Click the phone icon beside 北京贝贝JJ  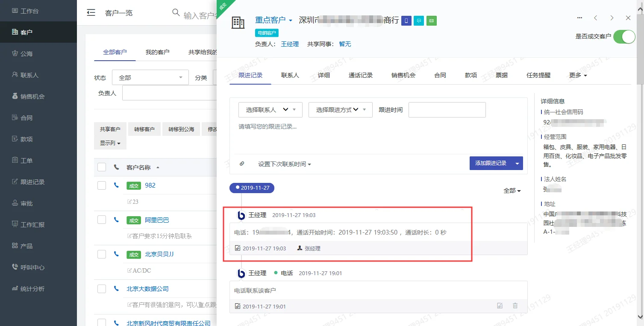(116, 254)
